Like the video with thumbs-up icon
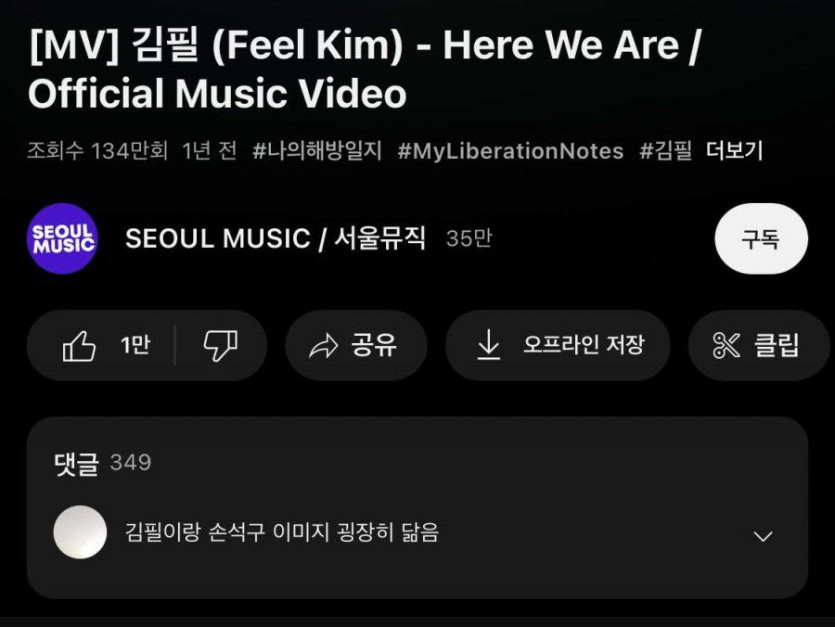The height and width of the screenshot is (627, 835). (x=79, y=346)
